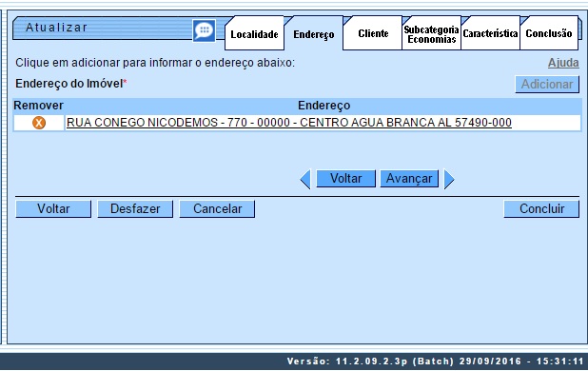Image resolution: width=588 pixels, height=371 pixels.
Task: Click the Adicionar button
Action: coord(547,85)
